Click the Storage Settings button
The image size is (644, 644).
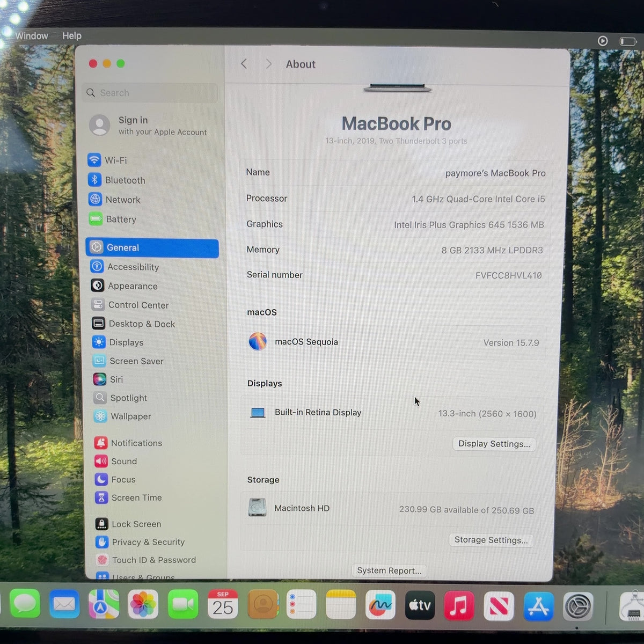(491, 540)
